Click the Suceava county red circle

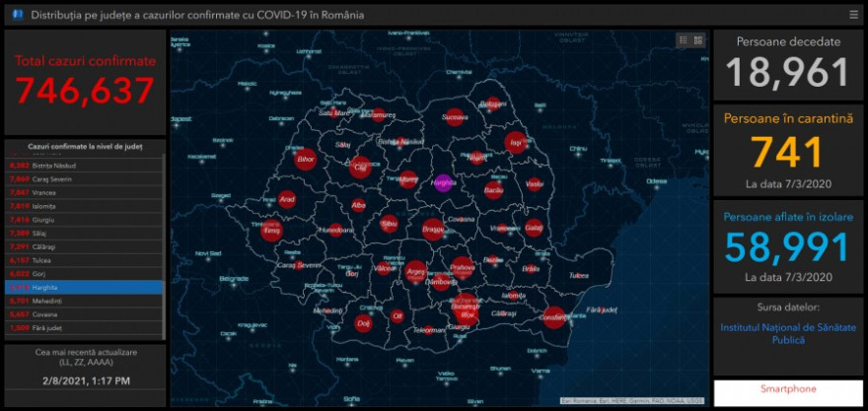(454, 117)
